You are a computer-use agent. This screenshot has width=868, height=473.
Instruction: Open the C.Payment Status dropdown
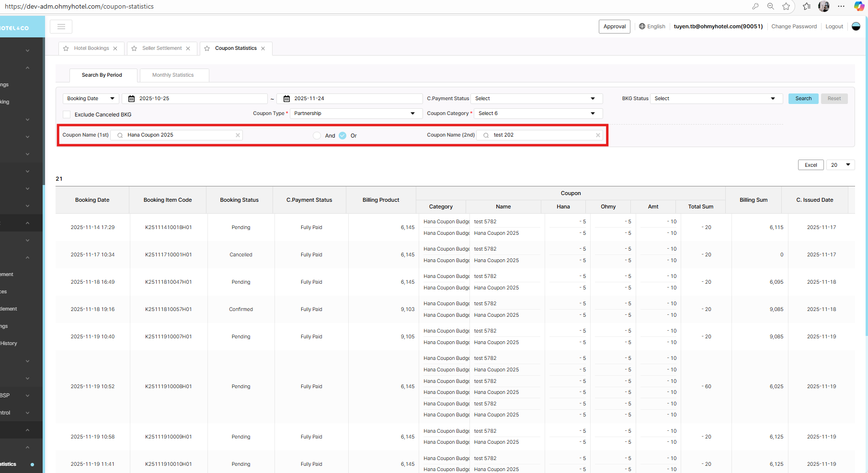click(536, 99)
